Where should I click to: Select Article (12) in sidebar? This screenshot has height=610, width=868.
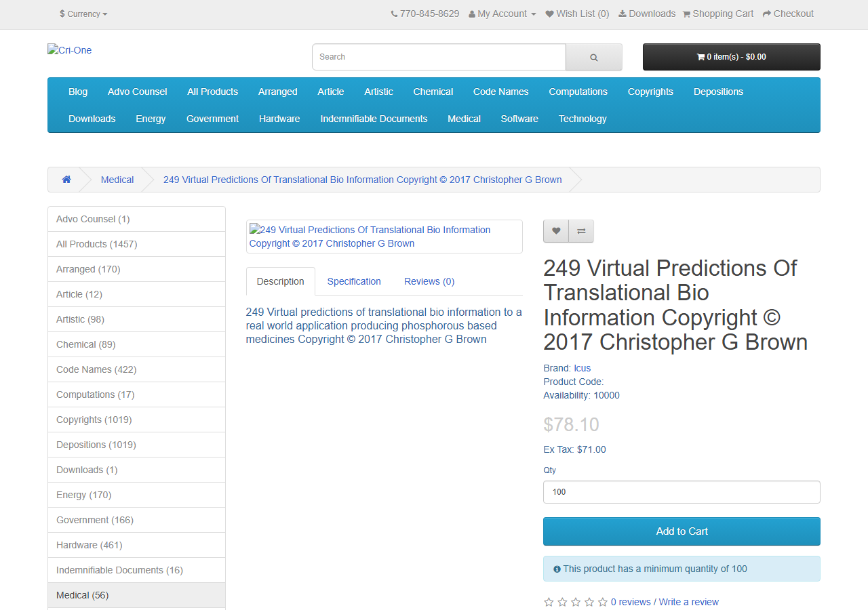pos(136,294)
